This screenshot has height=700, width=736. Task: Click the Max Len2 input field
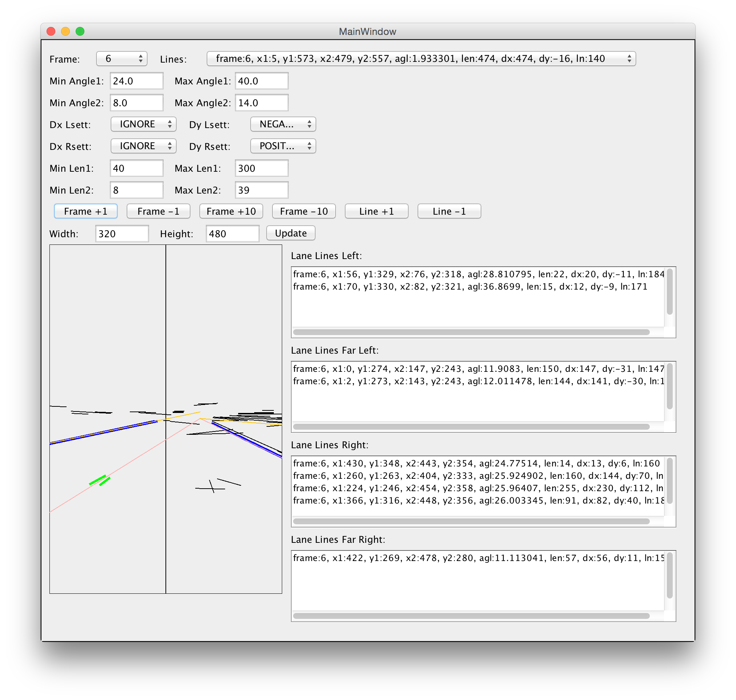[x=261, y=190]
